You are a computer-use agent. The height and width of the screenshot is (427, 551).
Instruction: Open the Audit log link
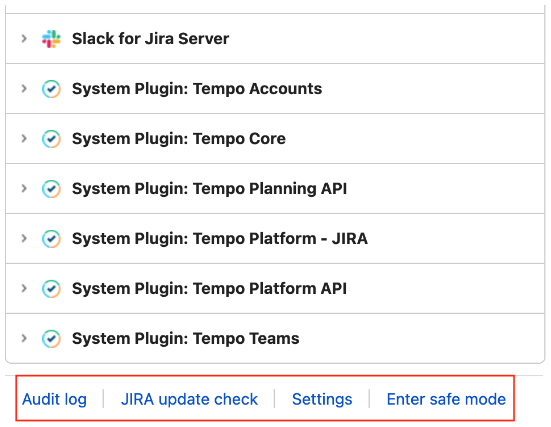pyautogui.click(x=54, y=399)
